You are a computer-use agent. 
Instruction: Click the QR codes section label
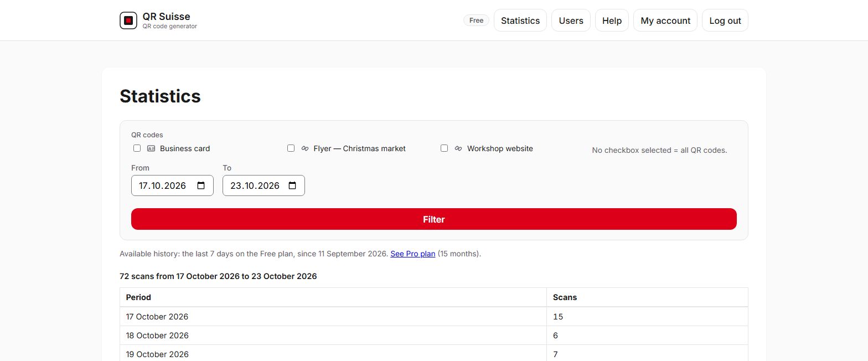[147, 135]
